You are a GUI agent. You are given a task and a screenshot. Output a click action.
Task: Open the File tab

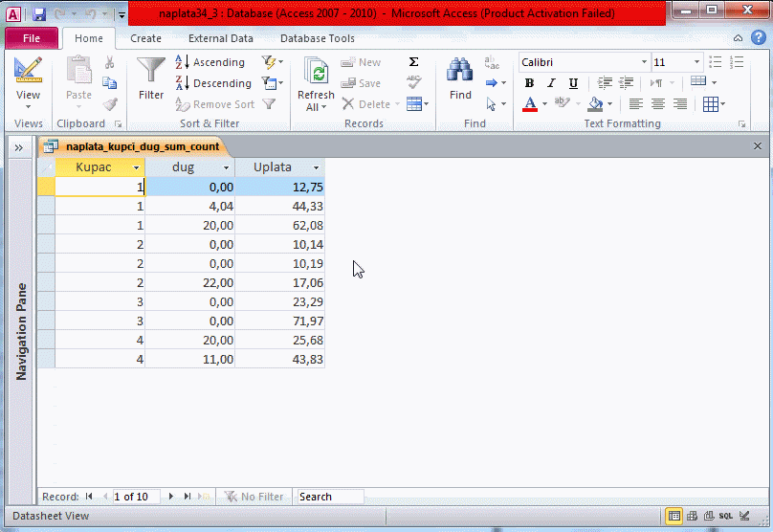(x=32, y=38)
